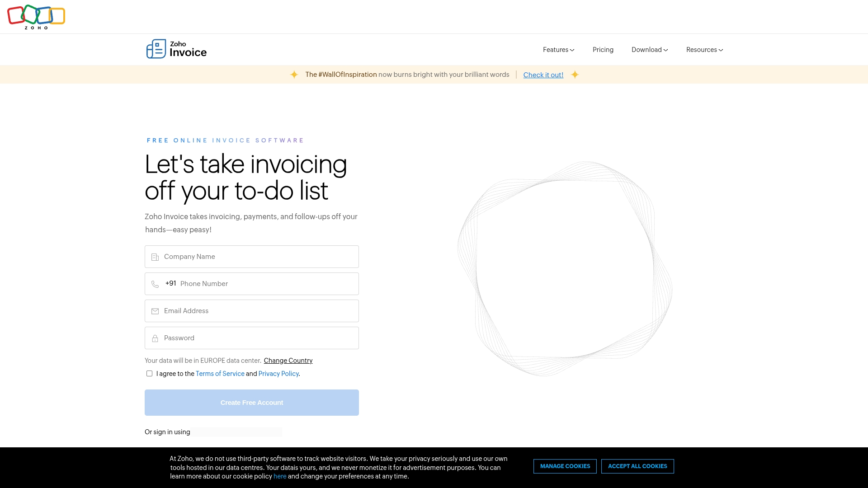This screenshot has height=488, width=868.
Task: Expand the Resources menu
Action: tap(704, 50)
